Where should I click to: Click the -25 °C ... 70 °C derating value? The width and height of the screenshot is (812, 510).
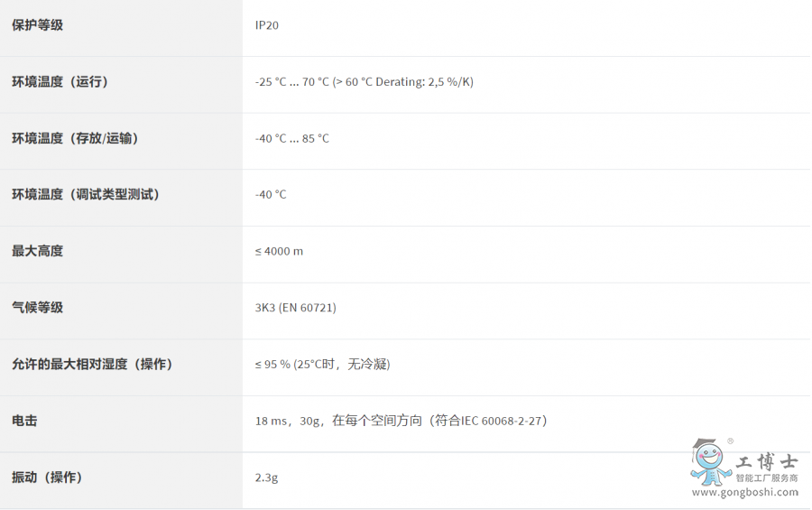click(364, 82)
